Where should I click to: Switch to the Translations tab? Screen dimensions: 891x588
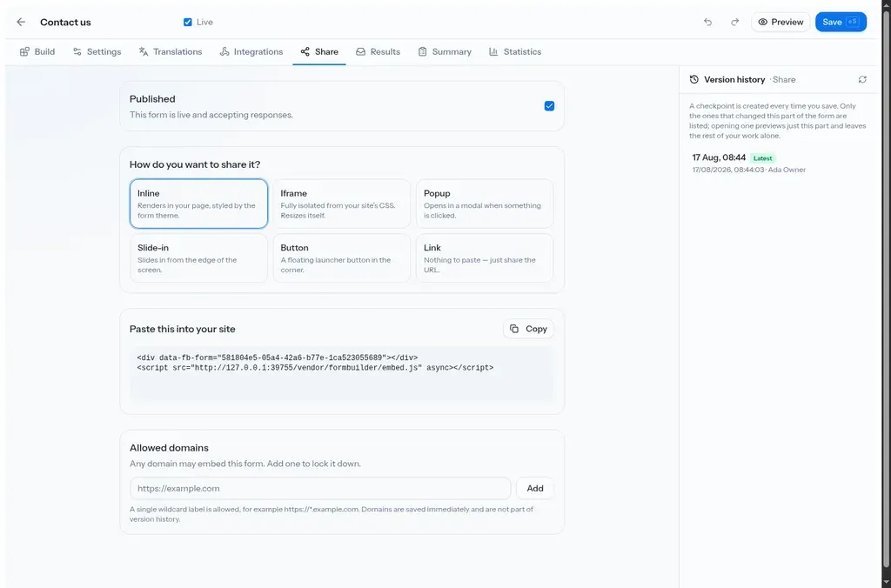click(171, 51)
